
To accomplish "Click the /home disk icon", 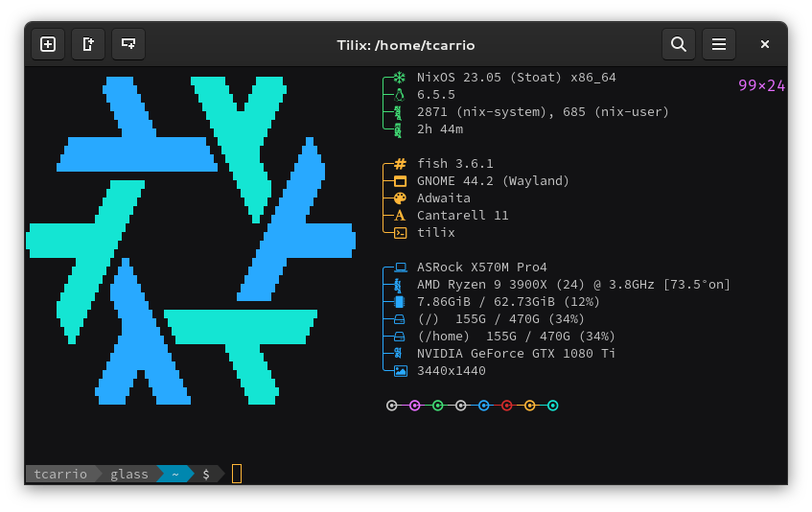I will pos(399,337).
